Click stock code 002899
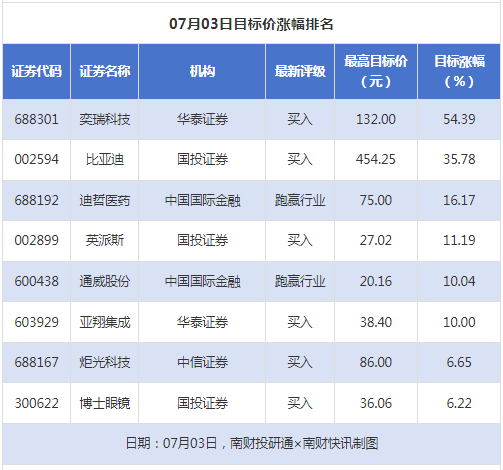 37,240
